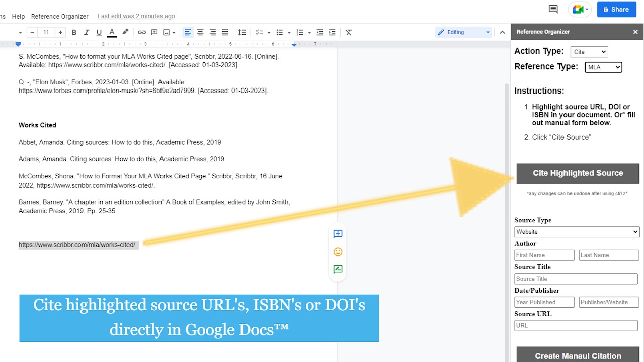The height and width of the screenshot is (362, 644).
Task: Add a comment using the toolbar icon
Action: click(x=154, y=32)
